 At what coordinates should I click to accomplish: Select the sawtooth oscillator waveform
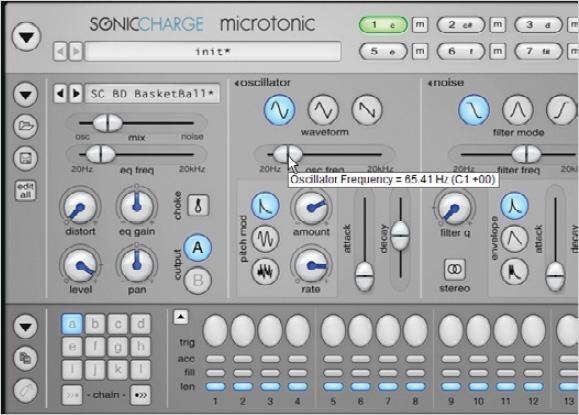pyautogui.click(x=367, y=110)
